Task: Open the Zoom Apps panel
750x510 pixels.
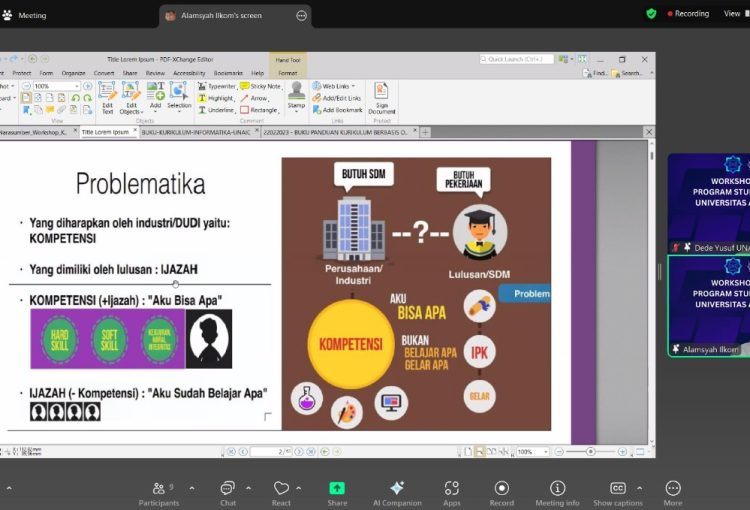Action: [x=452, y=490]
